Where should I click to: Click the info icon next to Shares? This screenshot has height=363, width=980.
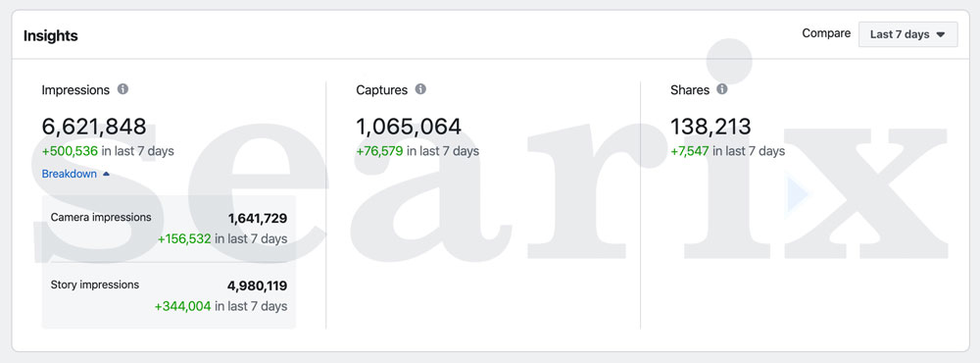(722, 89)
